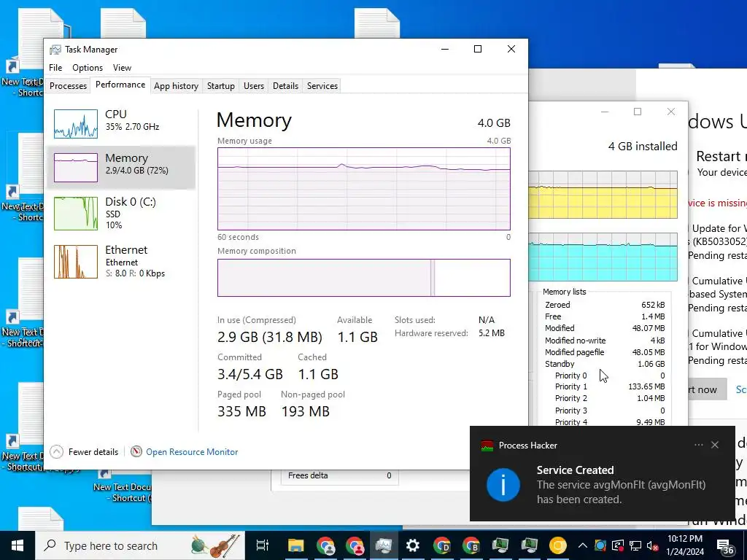Screen dimensions: 747x560
Task: Open File Explorer from the taskbar
Action: click(x=295, y=545)
